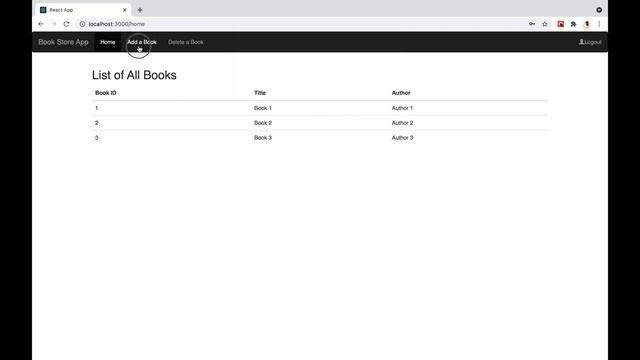Reload the page with the refresh icon
640x360 pixels.
(x=67, y=24)
